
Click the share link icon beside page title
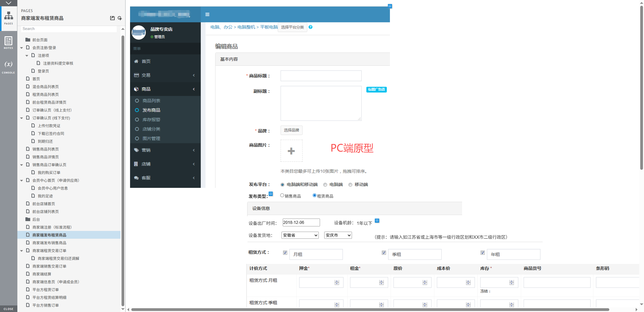(120, 18)
